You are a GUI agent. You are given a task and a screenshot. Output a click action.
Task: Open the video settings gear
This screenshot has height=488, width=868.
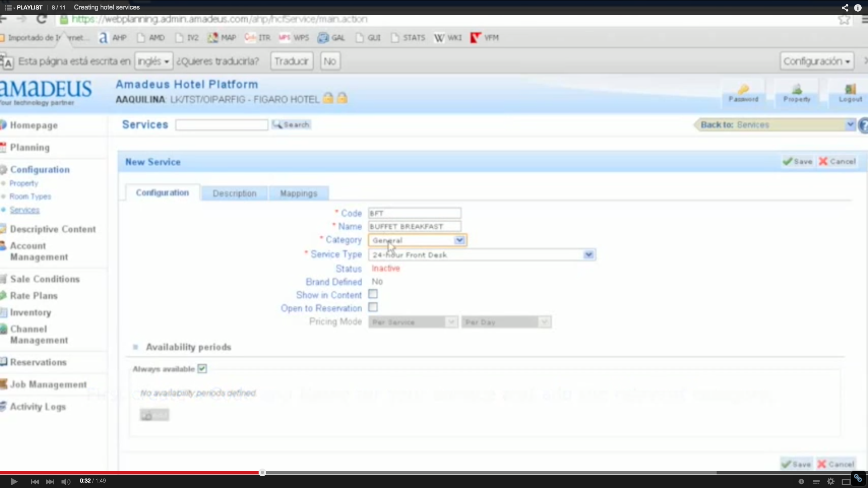coord(830,482)
